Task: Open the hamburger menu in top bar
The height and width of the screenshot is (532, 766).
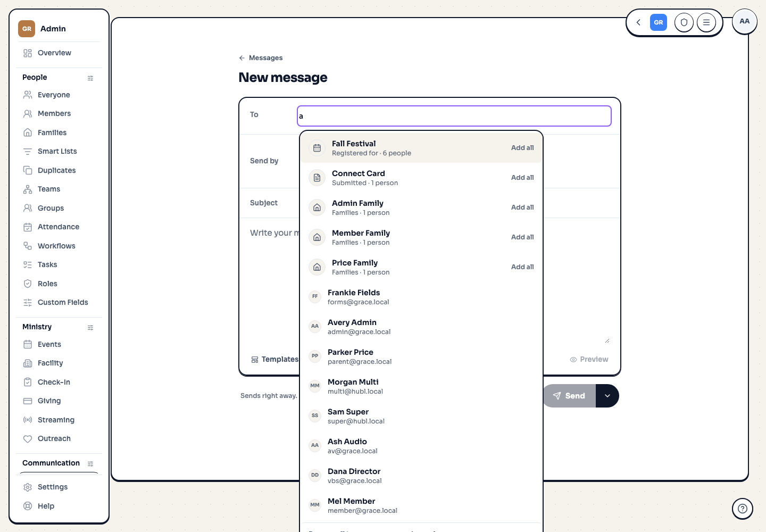Action: (706, 22)
